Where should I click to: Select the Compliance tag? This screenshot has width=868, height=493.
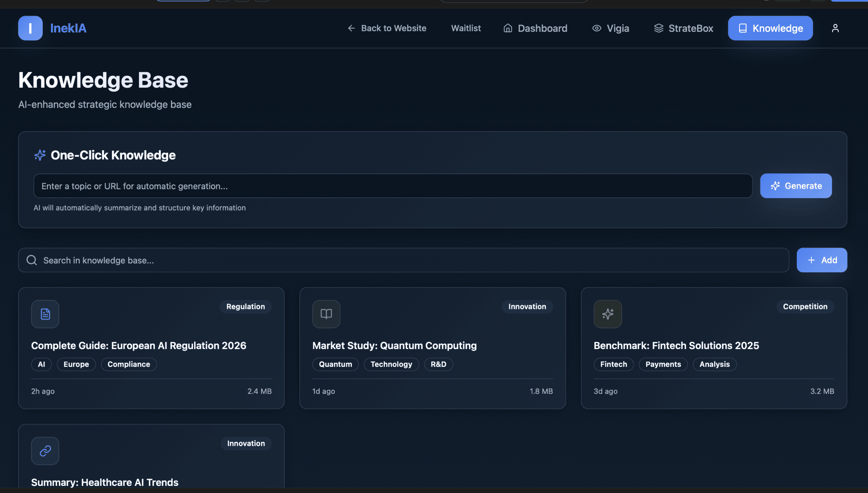[129, 364]
